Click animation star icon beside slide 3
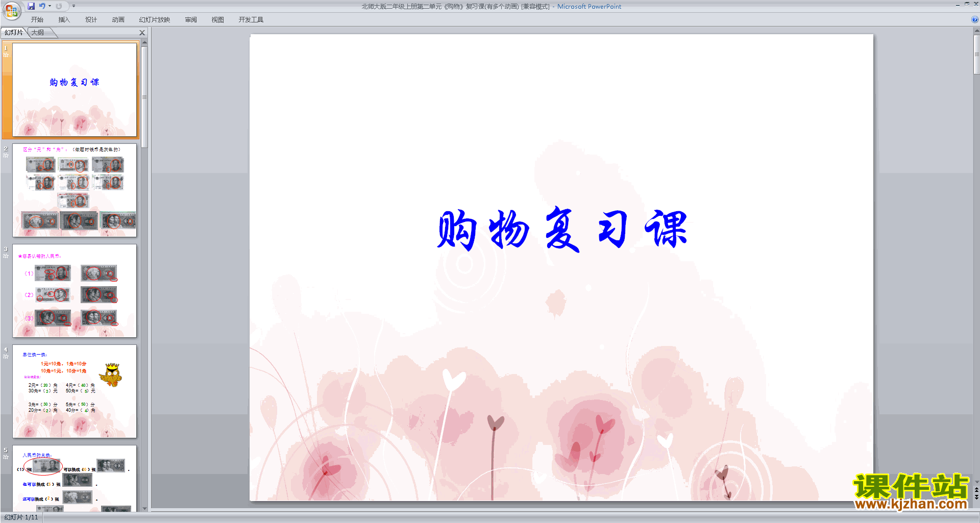Image resolution: width=980 pixels, height=523 pixels. pyautogui.click(x=6, y=256)
